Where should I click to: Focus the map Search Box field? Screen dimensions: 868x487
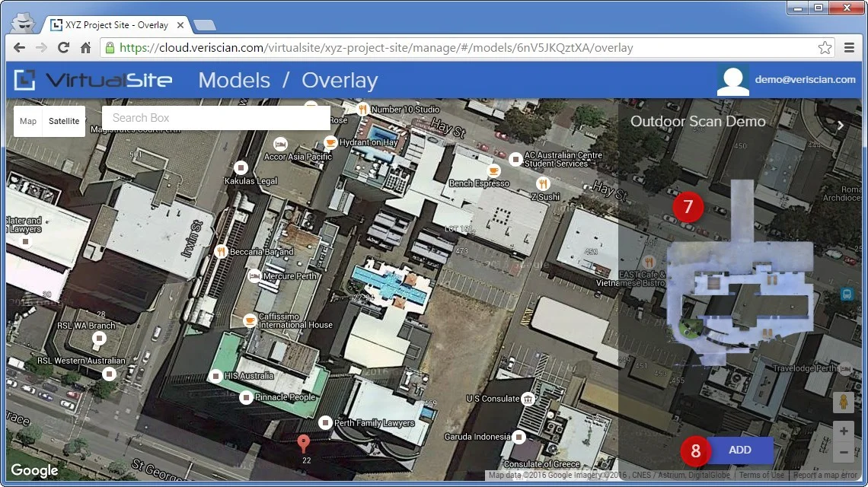pos(216,118)
